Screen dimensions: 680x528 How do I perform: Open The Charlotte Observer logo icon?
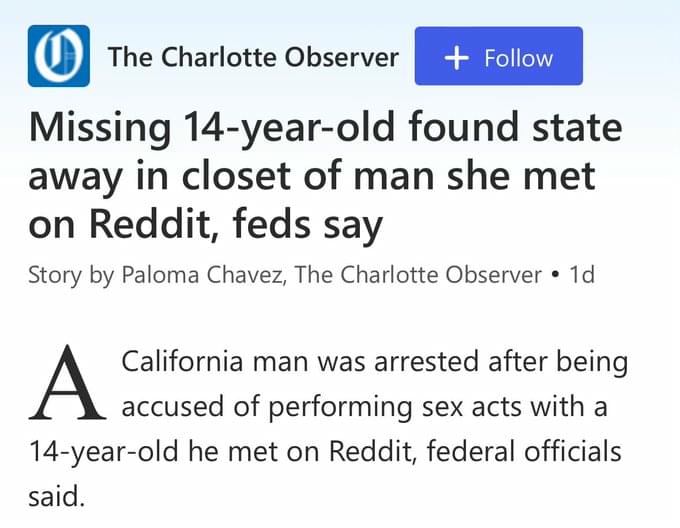pos(59,56)
